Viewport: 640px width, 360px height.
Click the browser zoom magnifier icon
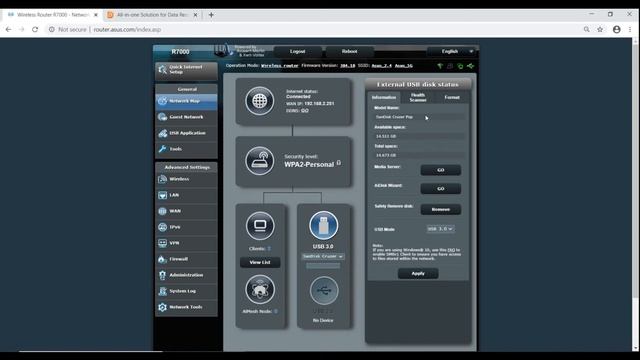point(587,29)
